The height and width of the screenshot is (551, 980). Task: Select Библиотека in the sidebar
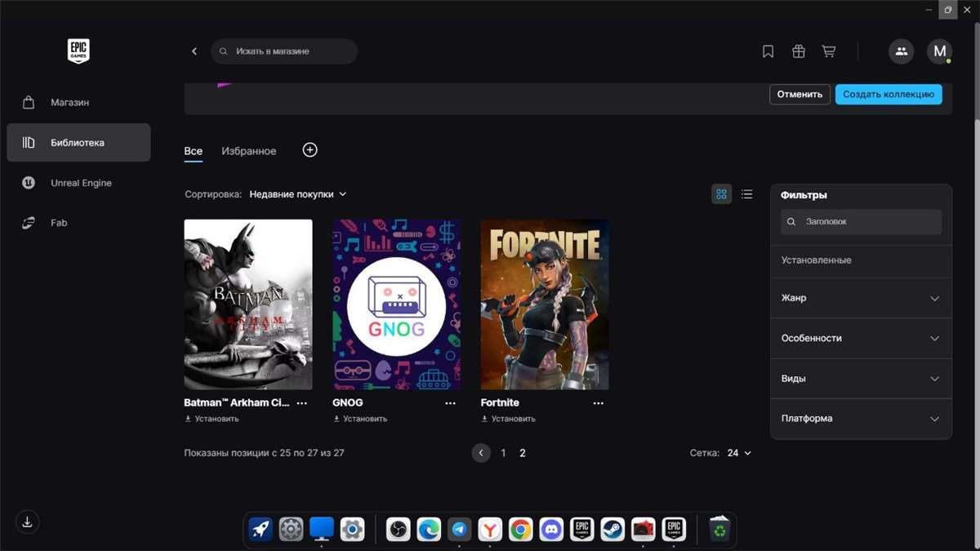pyautogui.click(x=78, y=143)
